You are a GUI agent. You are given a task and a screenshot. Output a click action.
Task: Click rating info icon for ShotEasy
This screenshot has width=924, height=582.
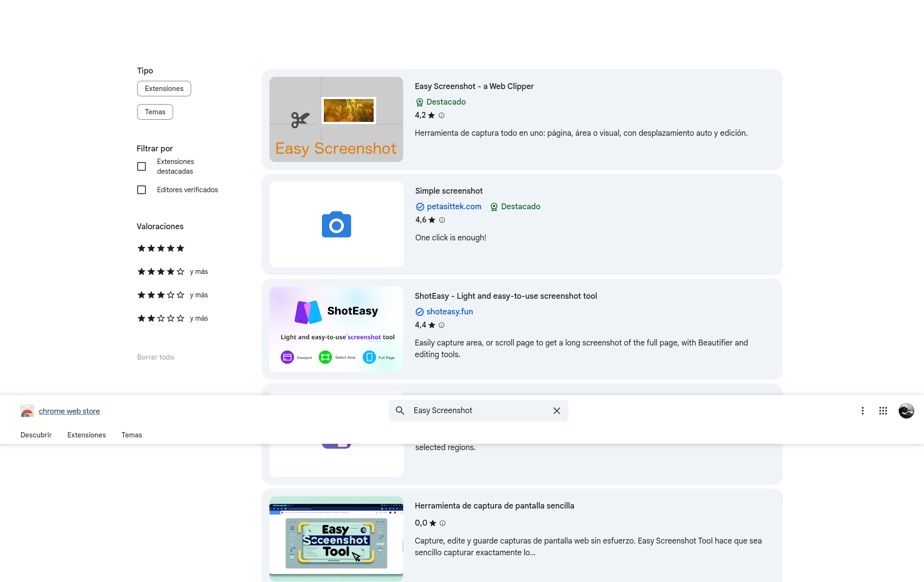(x=442, y=325)
